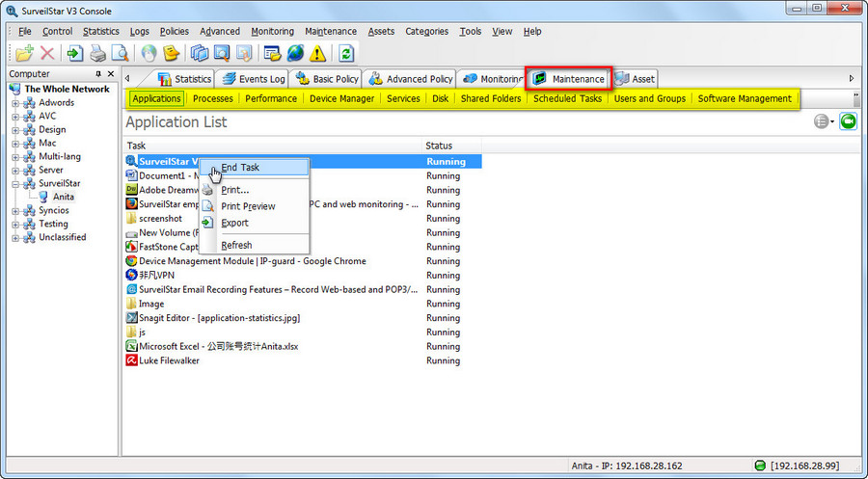
Task: Open the Device Manager sub-tab
Action: 341,98
